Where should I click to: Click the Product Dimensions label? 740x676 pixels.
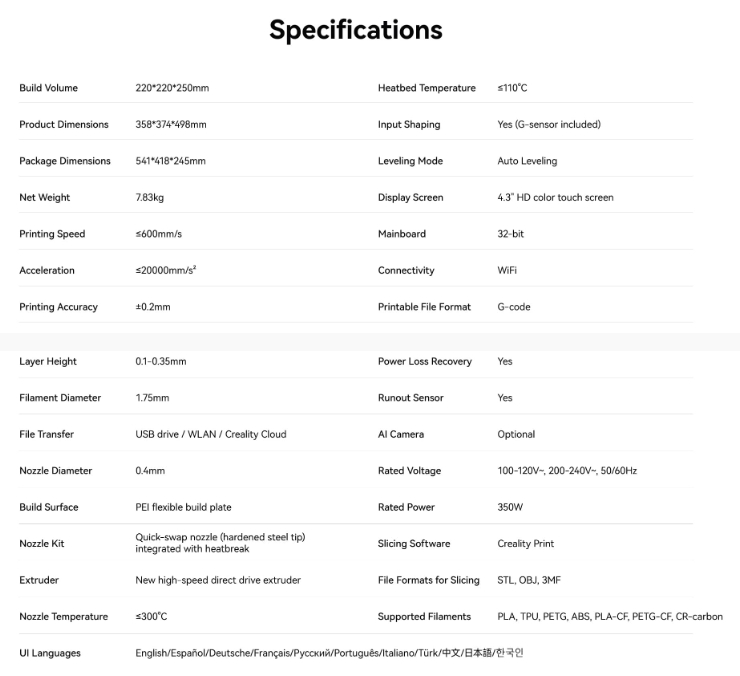click(x=64, y=125)
